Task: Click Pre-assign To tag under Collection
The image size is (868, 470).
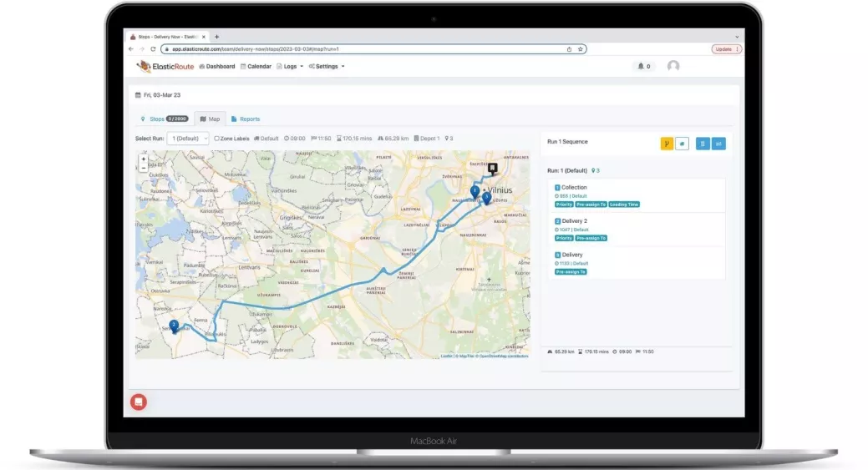Action: point(591,205)
